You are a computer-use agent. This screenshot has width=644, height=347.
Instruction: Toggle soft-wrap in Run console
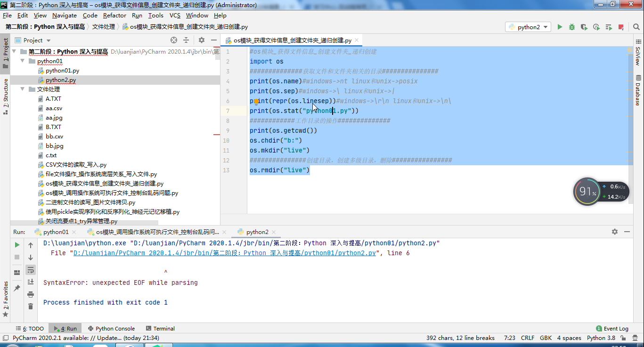[x=31, y=270]
